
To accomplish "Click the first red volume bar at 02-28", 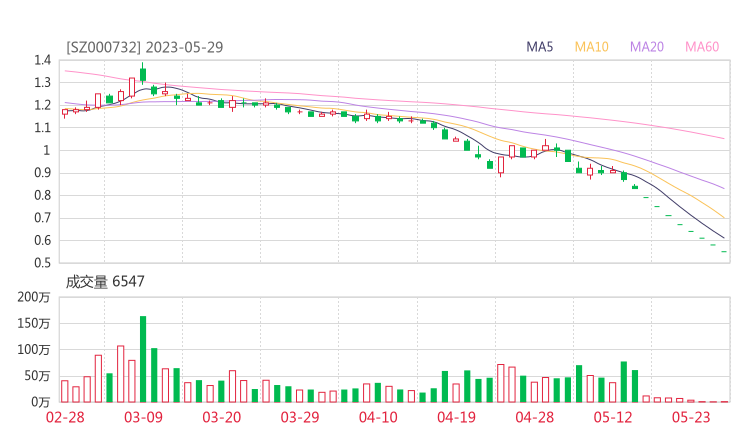I will coord(65,391).
